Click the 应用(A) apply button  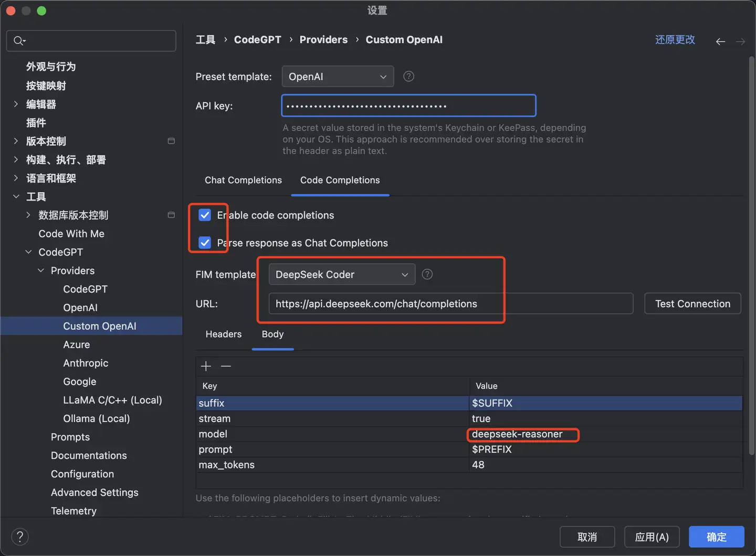(x=652, y=537)
